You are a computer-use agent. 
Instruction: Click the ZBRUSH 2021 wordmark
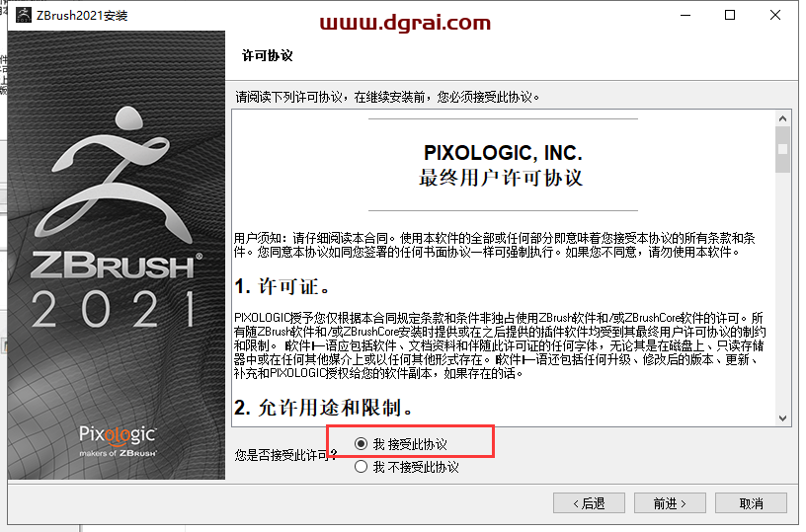tap(117, 290)
